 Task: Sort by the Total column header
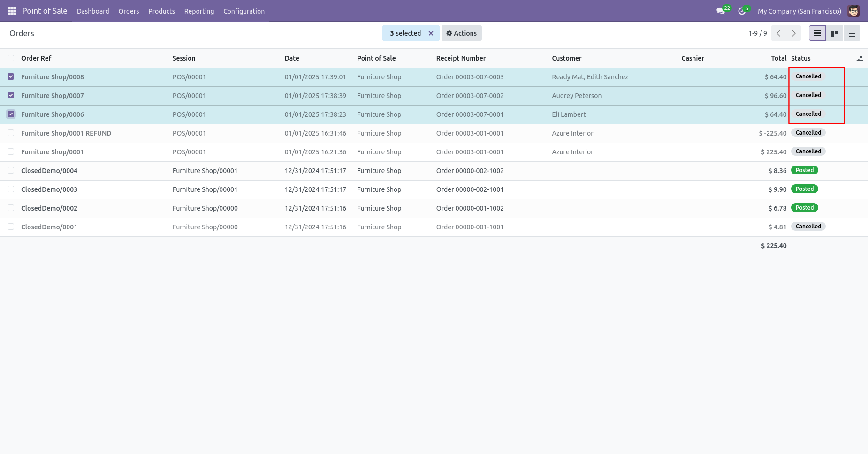click(x=779, y=58)
